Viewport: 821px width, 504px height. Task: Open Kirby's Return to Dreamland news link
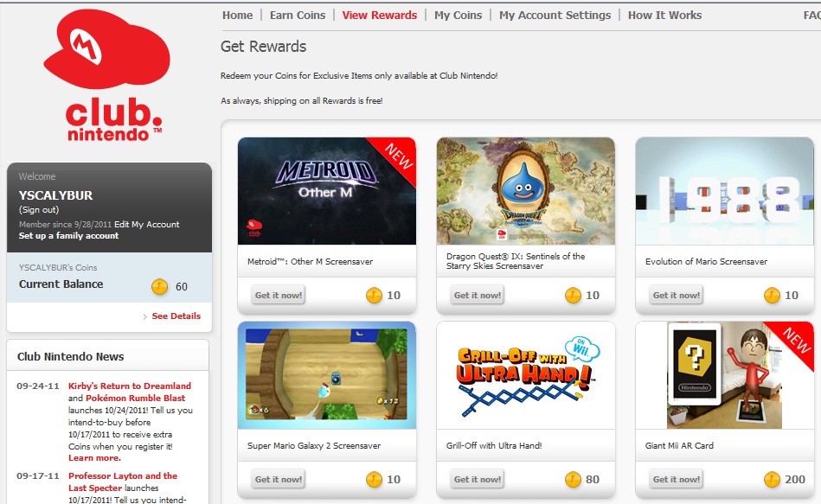pos(129,386)
